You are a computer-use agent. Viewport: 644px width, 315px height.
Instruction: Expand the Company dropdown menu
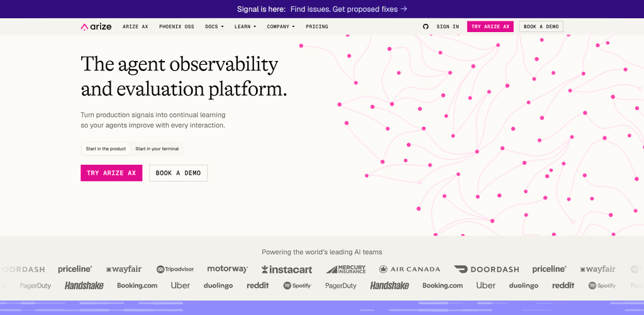pos(281,26)
